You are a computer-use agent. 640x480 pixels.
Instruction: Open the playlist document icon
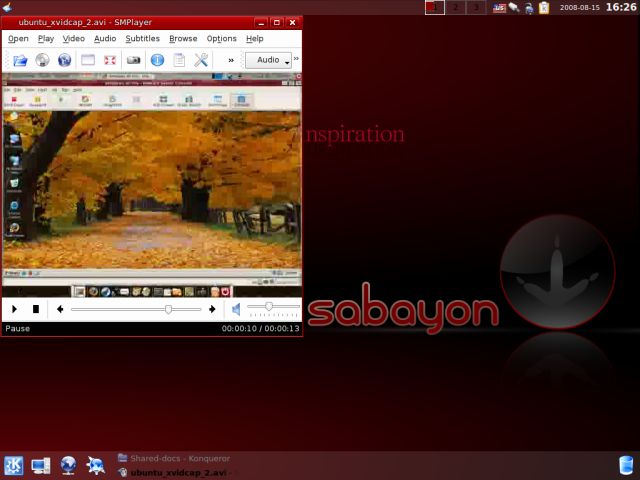(x=179, y=60)
